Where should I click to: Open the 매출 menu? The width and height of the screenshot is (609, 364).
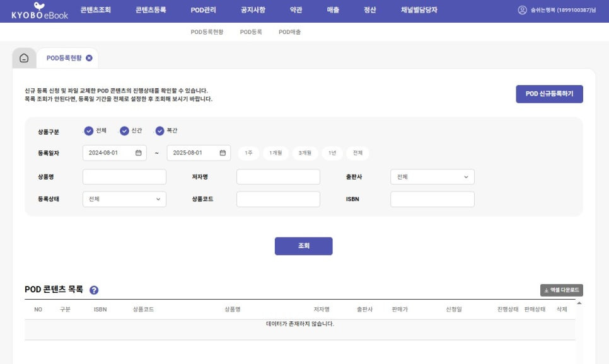point(333,10)
